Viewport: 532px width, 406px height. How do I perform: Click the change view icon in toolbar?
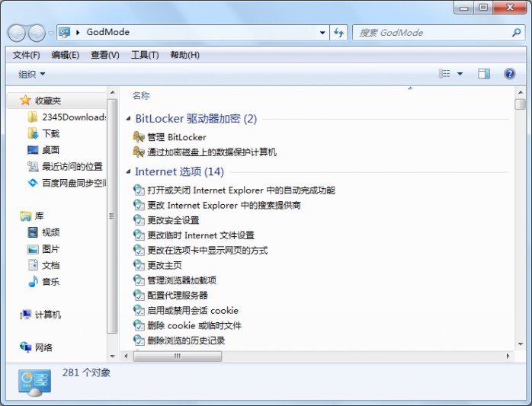[x=444, y=74]
